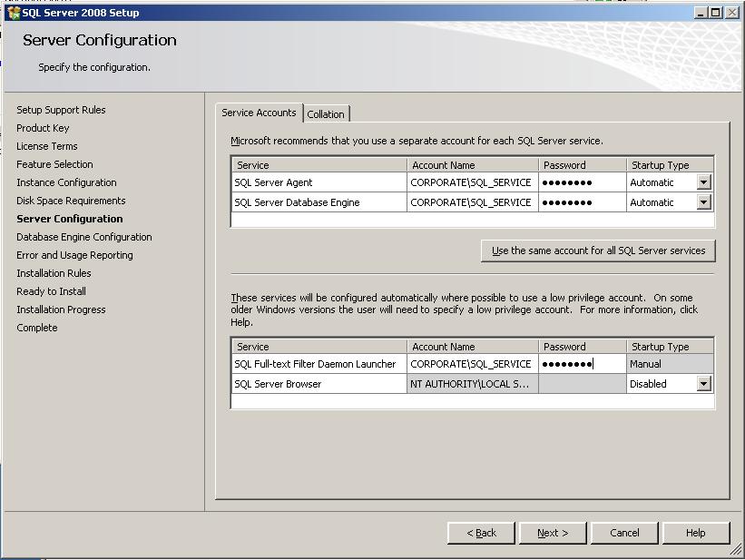The width and height of the screenshot is (745, 560).
Task: Click License Terms in the step list
Action: click(46, 146)
